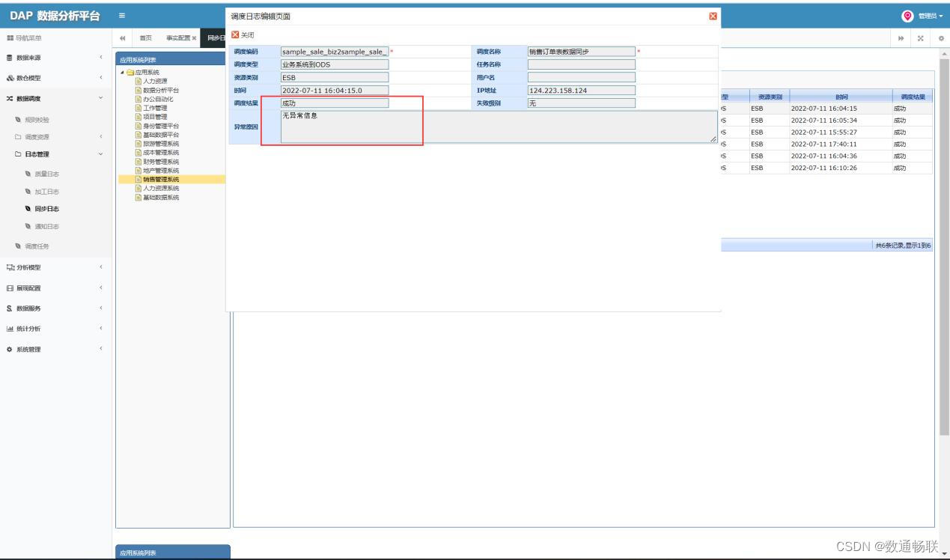Select 项目管理 in the tree
950x560 pixels.
point(155,117)
